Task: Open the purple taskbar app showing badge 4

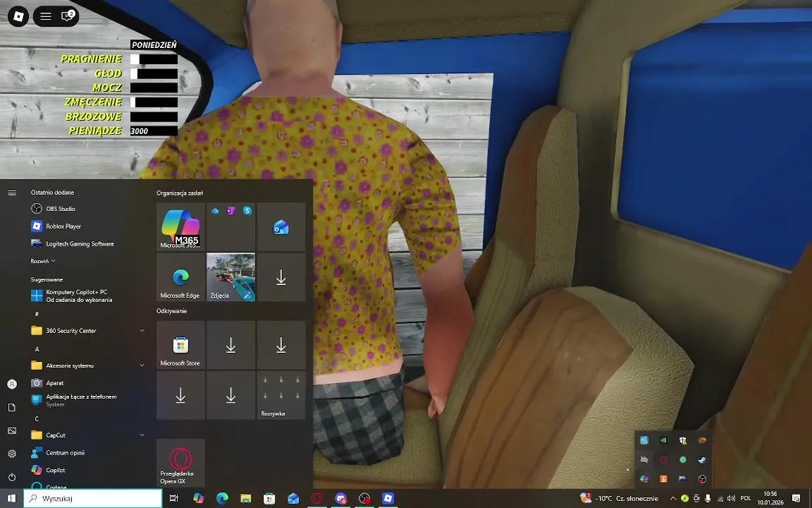Action: pyautogui.click(x=340, y=498)
